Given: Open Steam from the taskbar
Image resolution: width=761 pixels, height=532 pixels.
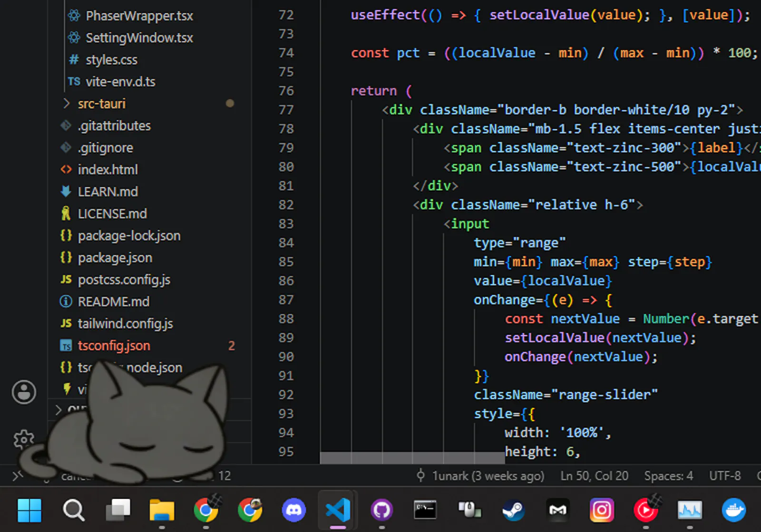Looking at the screenshot, I should coord(514,510).
